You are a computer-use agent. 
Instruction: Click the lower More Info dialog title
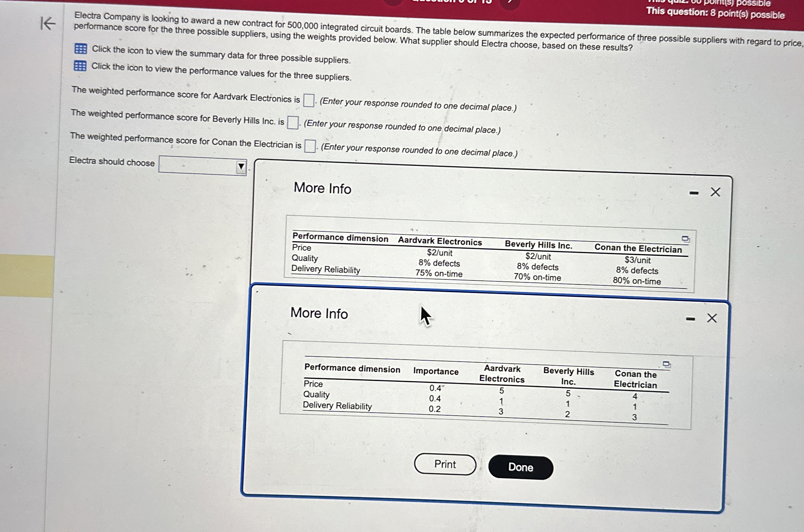pyautogui.click(x=319, y=313)
